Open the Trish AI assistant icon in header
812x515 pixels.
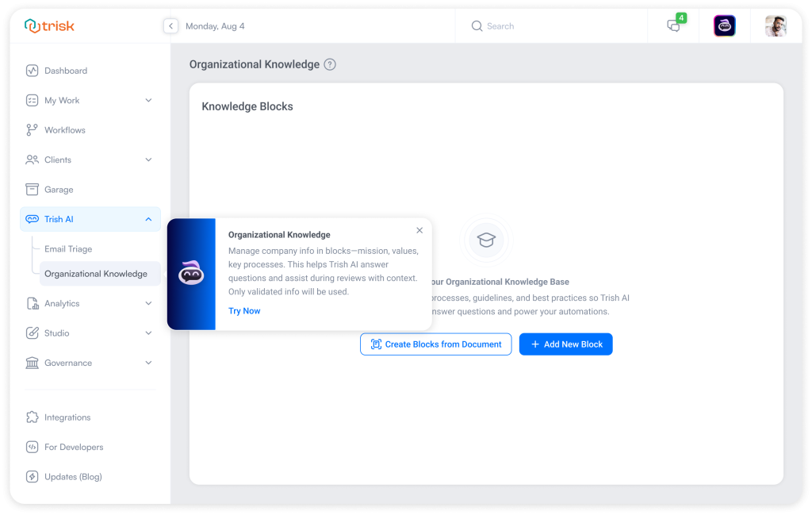(725, 26)
